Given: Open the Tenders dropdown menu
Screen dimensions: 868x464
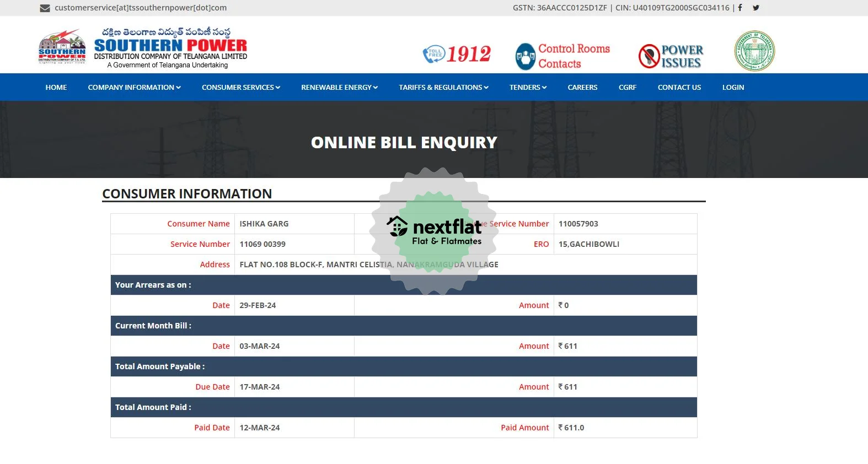Looking at the screenshot, I should click(528, 87).
